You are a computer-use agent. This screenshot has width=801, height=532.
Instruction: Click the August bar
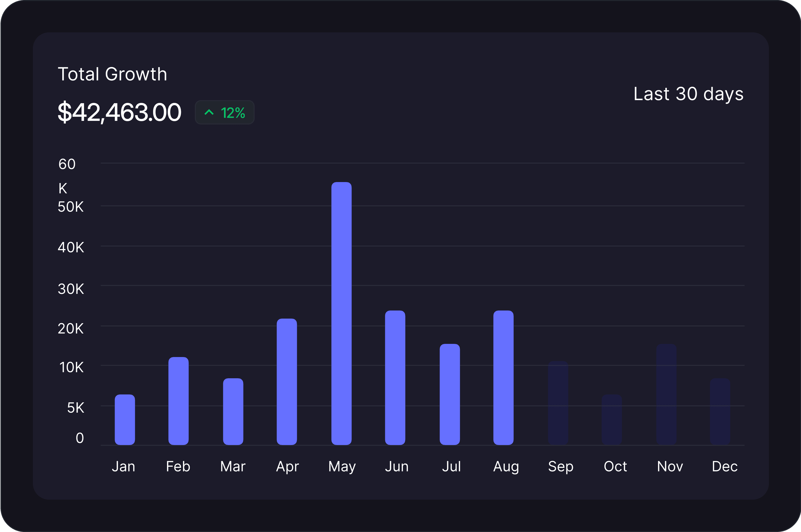click(x=503, y=378)
